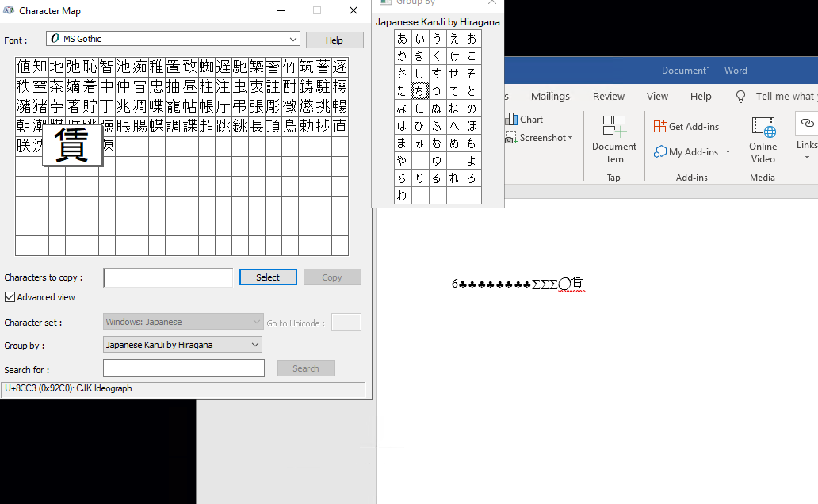Select hiragana ろ in Group By
Viewport: 818px width, 504px height.
[x=472, y=178]
